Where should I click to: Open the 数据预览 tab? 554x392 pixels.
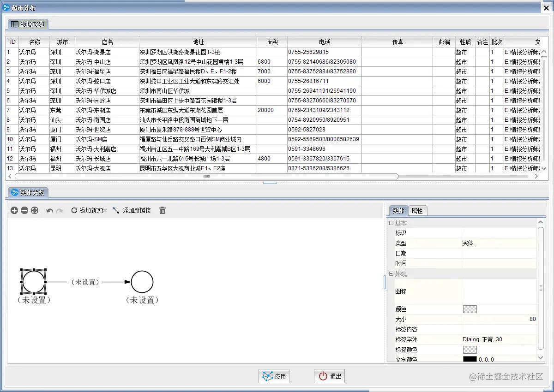tap(28, 24)
